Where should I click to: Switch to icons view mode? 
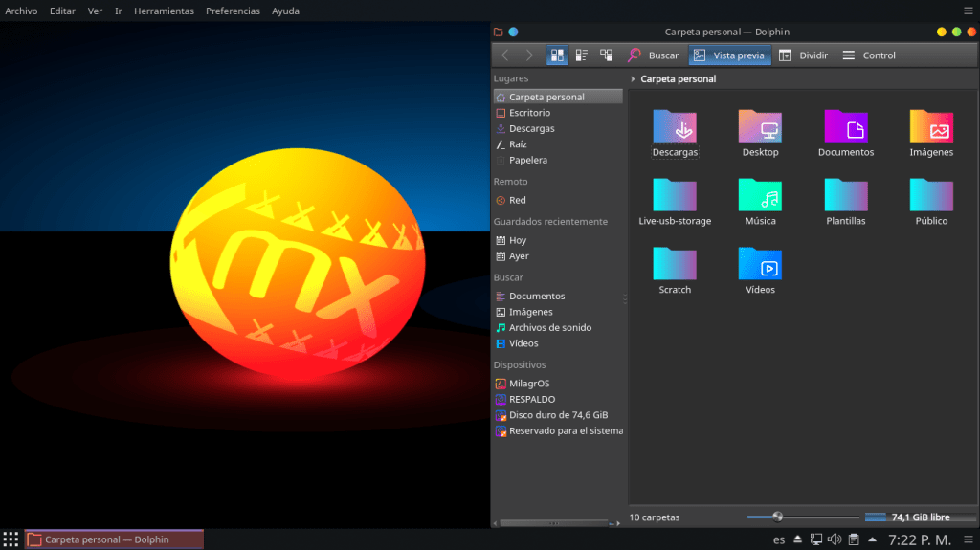pos(557,55)
